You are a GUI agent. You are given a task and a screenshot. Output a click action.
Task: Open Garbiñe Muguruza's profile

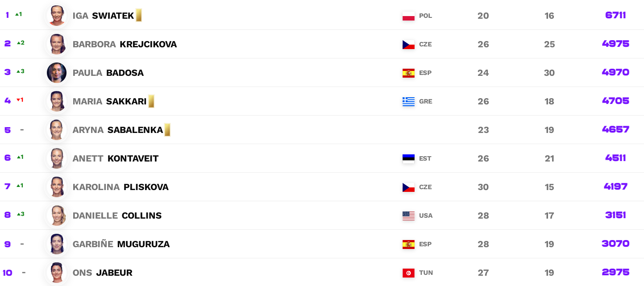point(121,244)
